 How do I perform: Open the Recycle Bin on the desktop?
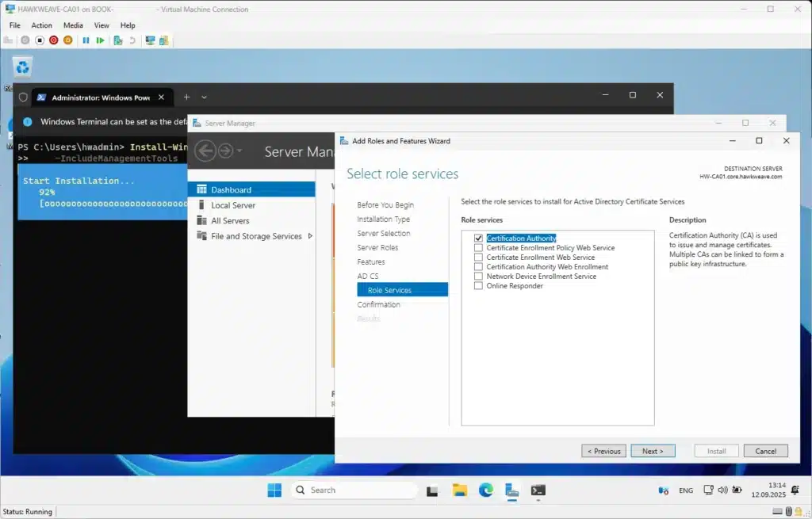23,69
